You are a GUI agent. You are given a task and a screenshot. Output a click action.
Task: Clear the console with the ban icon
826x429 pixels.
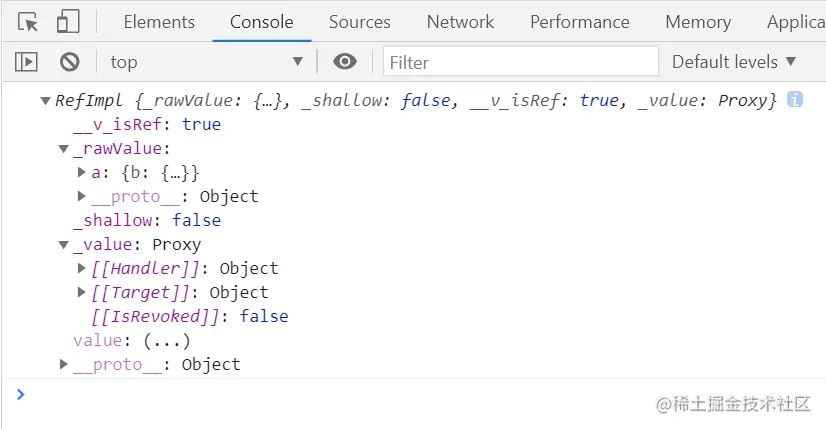69,62
